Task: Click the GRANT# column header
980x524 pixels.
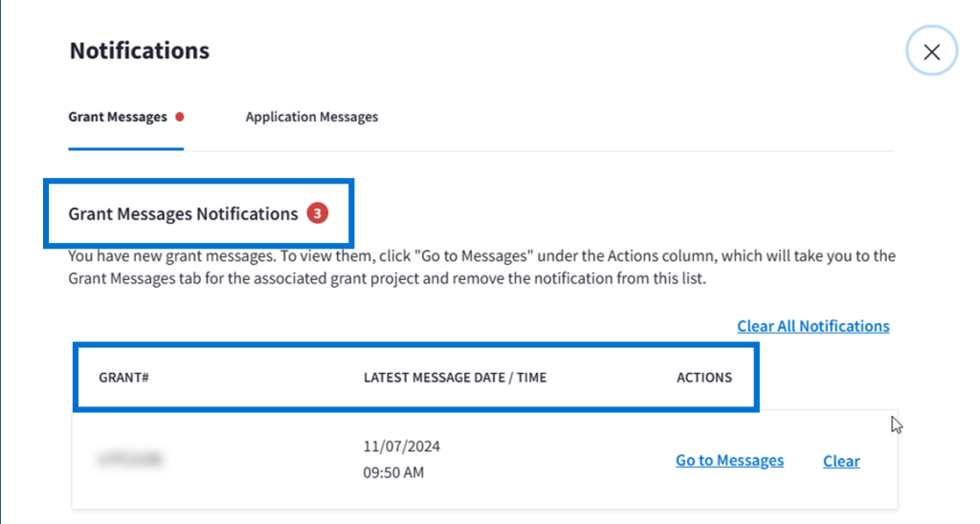Action: coord(123,377)
